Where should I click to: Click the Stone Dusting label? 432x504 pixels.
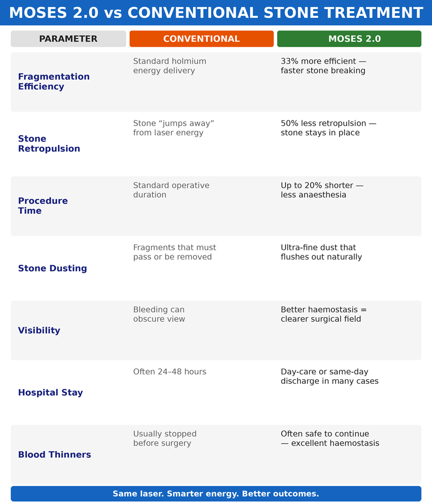pyautogui.click(x=52, y=269)
